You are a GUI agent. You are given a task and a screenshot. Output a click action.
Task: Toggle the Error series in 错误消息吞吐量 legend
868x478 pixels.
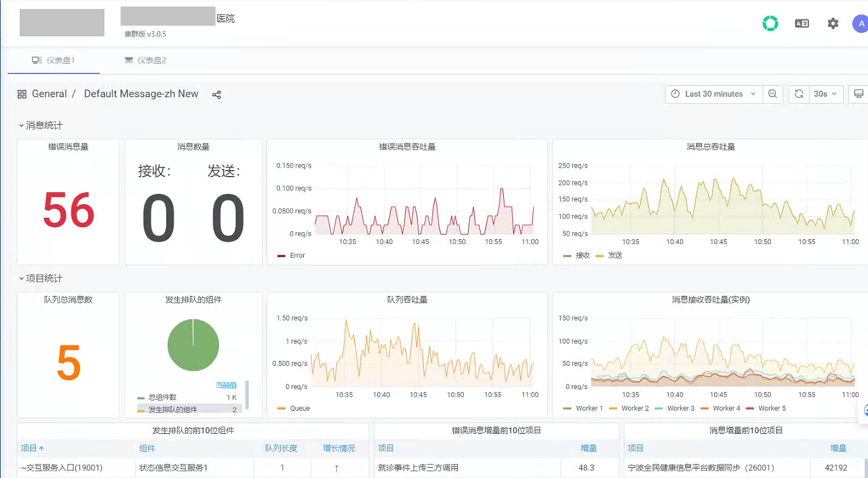[x=292, y=255]
